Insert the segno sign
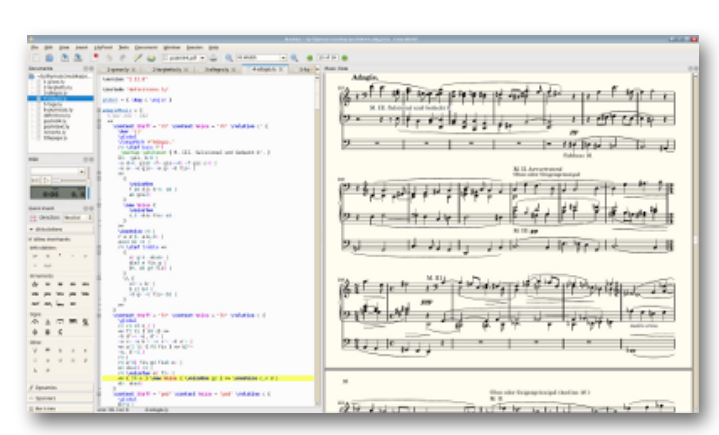This screenshot has width=719, height=435. point(85,322)
